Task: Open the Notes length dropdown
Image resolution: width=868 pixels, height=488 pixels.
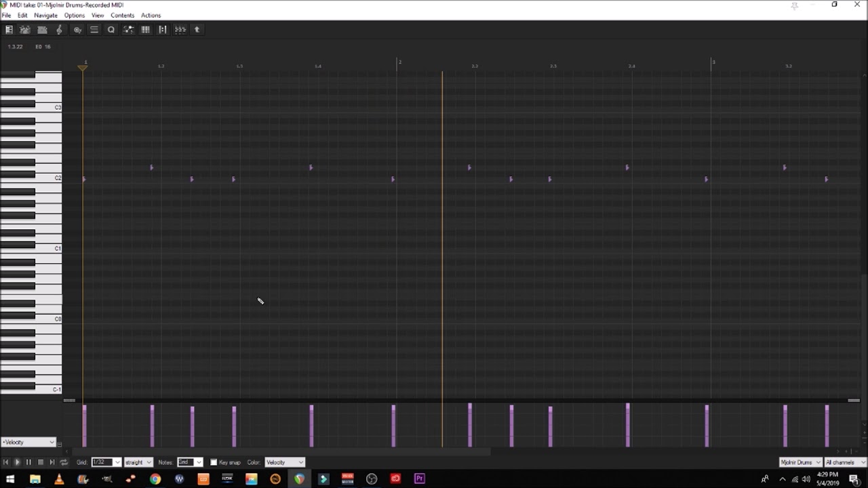Action: (190, 462)
